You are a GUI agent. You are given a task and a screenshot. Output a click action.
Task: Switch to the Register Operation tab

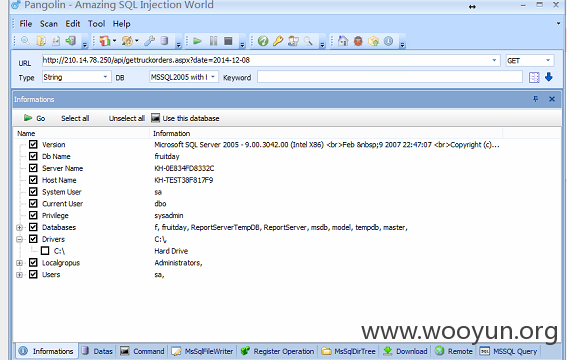click(278, 351)
